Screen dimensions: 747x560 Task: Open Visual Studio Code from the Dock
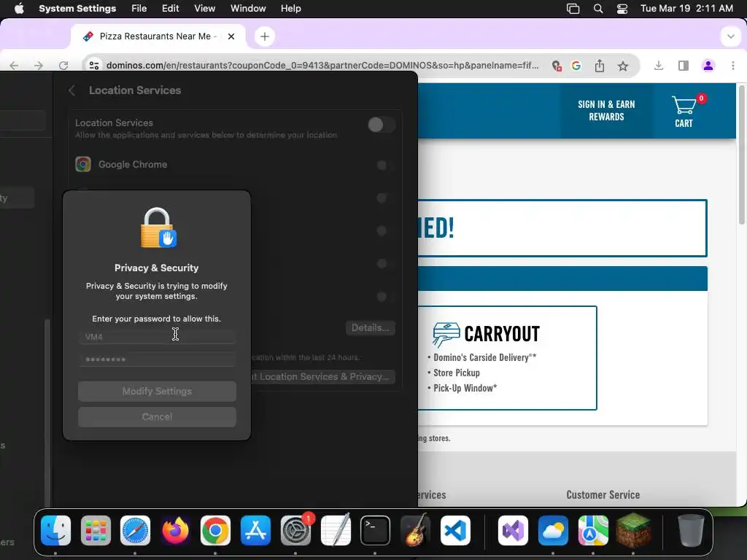tap(455, 531)
